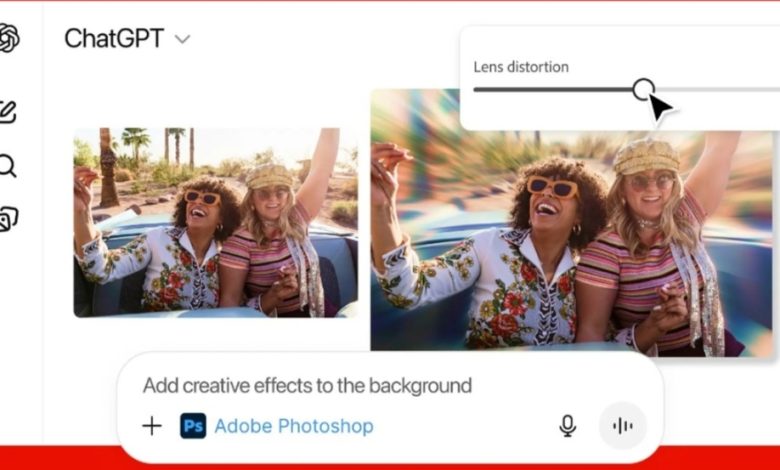Click the blue Ps Photoshop app icon
This screenshot has width=780, height=470.
pos(193,426)
